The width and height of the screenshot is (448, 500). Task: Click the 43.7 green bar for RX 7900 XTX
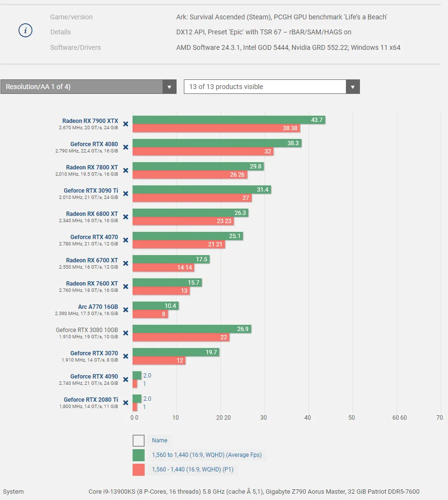[x=229, y=120]
